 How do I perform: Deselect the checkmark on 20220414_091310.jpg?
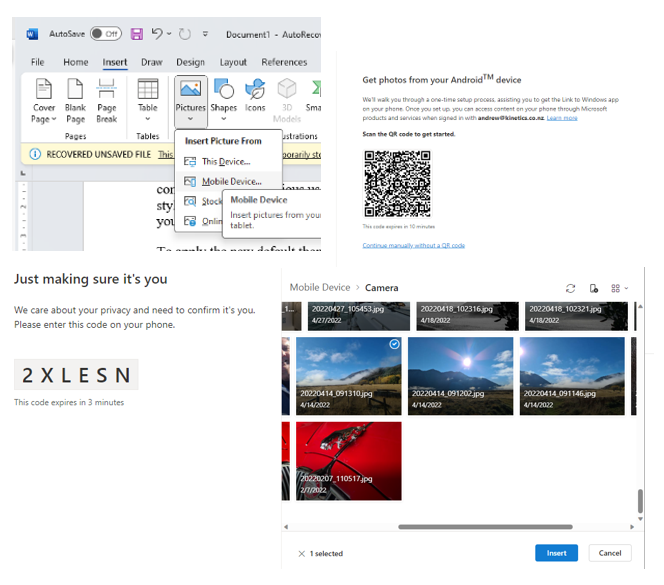pos(394,344)
